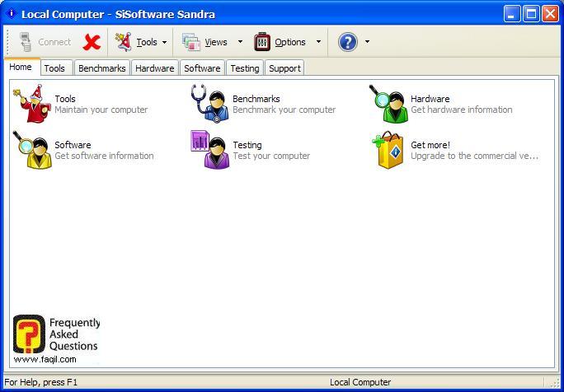
Task: Click the Views windows toolbar icon
Action: pos(191,42)
